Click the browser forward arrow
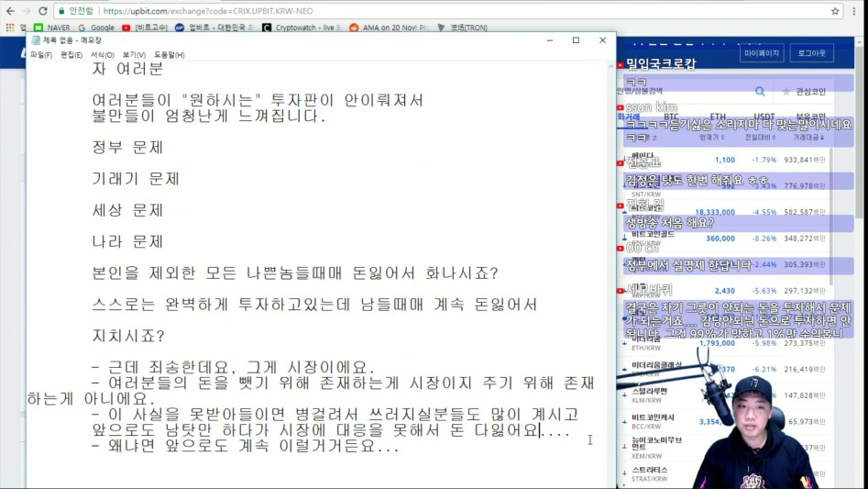The image size is (868, 489). tap(26, 10)
